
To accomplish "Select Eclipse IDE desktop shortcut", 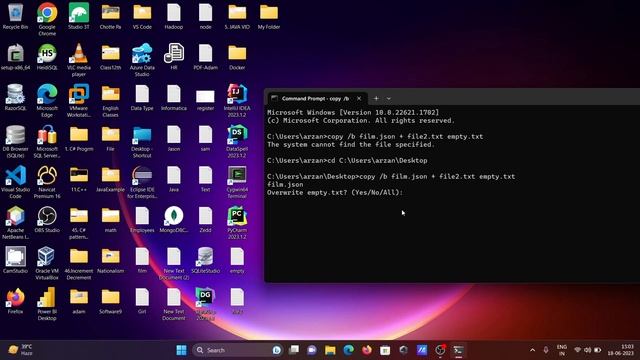I will (142, 182).
